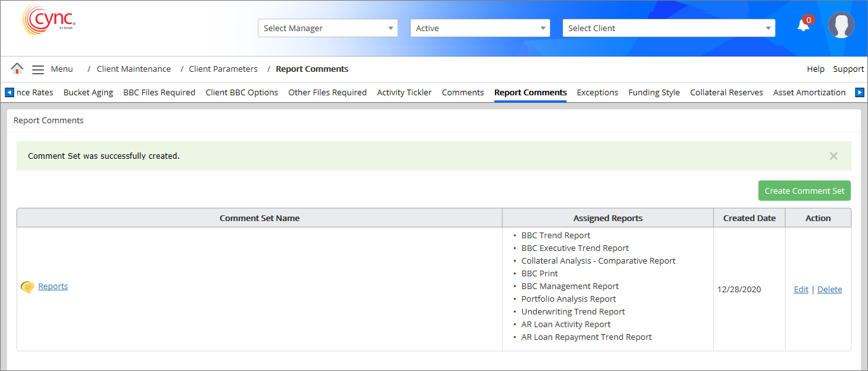Open the user profile avatar
This screenshot has height=371, width=868.
point(841,25)
